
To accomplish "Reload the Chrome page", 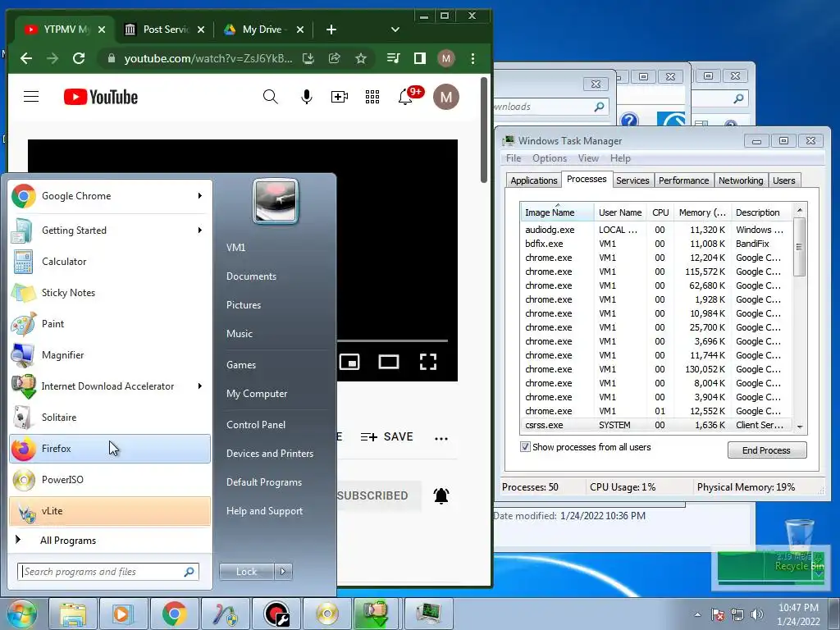I will [x=79, y=58].
